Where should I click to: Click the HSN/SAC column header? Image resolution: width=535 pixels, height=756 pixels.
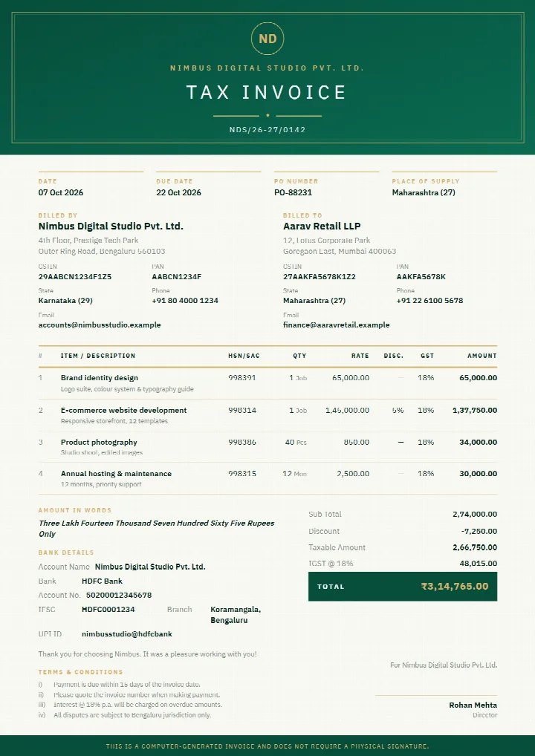(244, 356)
